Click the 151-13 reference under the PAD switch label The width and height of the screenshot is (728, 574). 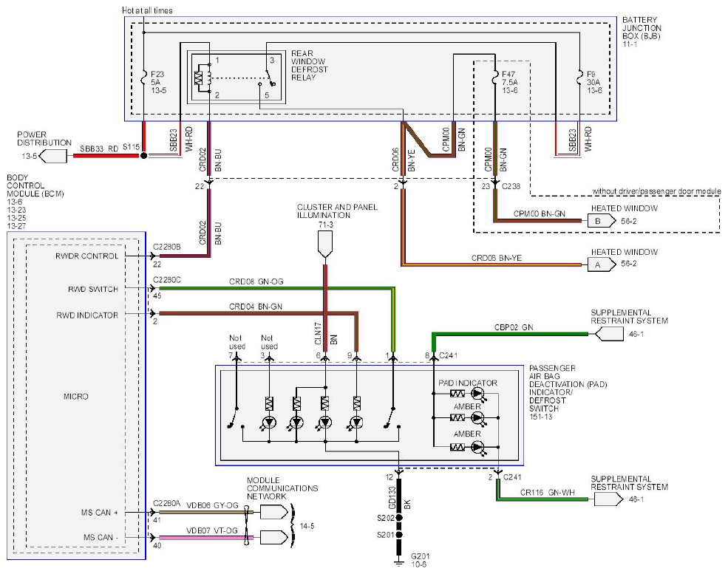541,417
